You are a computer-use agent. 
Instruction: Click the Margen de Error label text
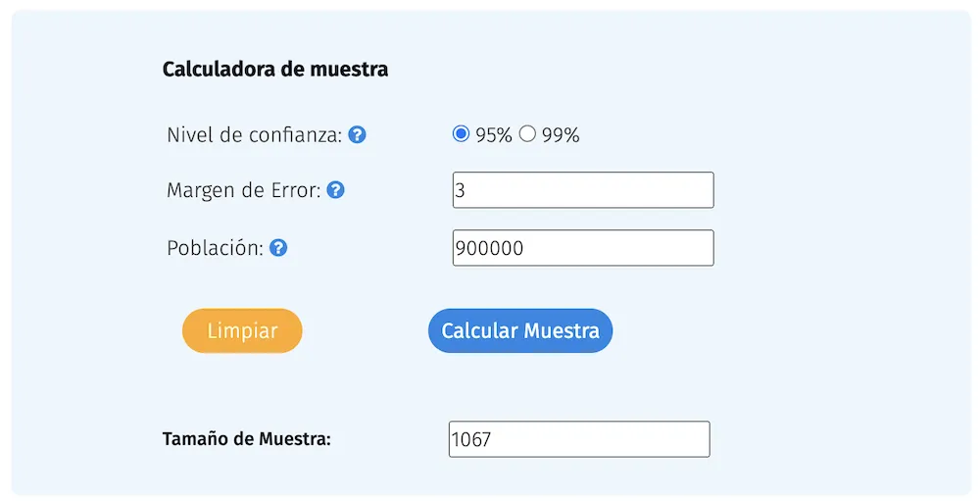(x=244, y=190)
